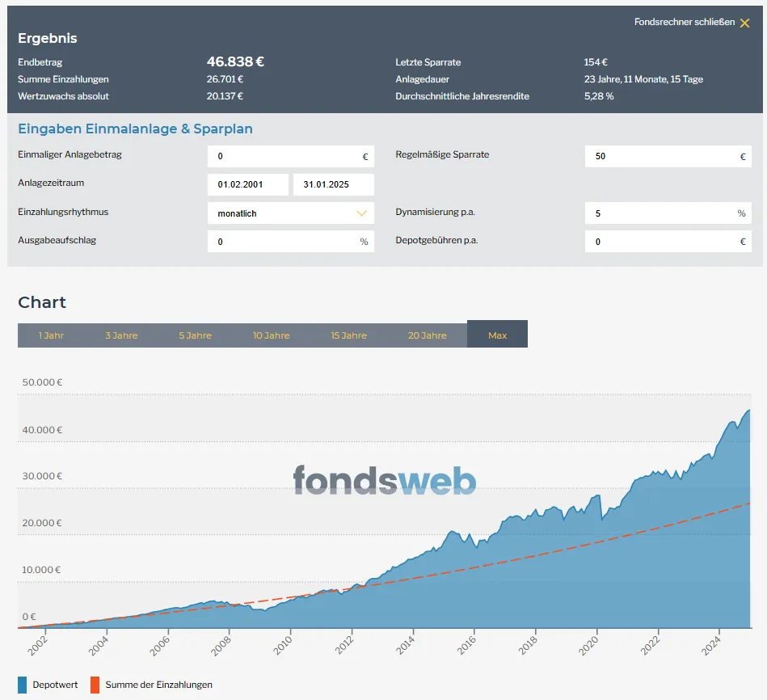Click the Fondsrechner schließen link
The height and width of the screenshot is (700, 767).
685,22
